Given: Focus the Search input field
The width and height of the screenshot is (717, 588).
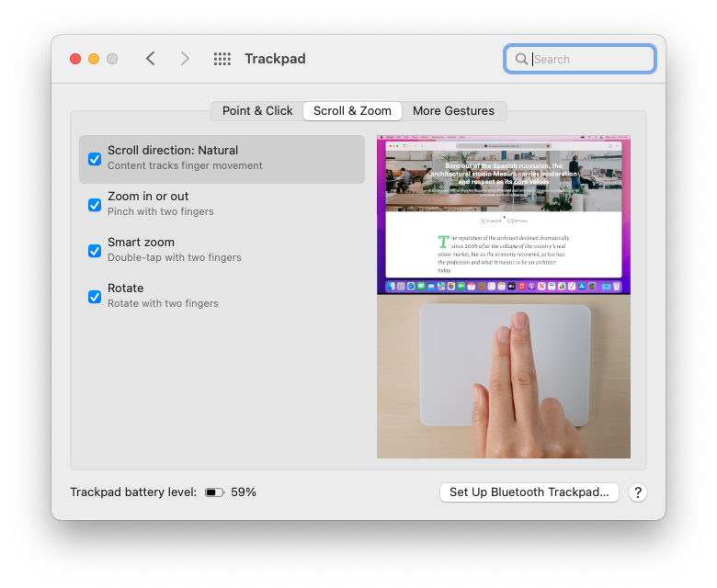Looking at the screenshot, I should (591, 59).
